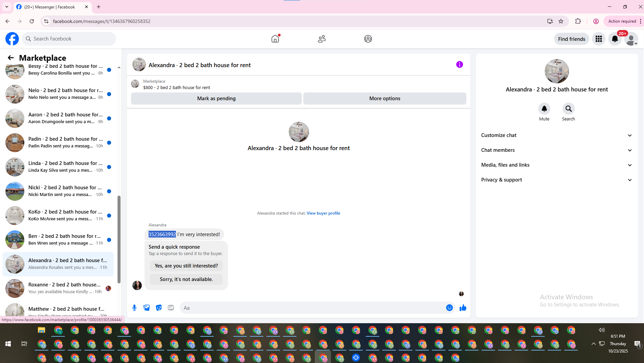Open a new browser tab
Screen dimensions: 644x363
point(99,7)
